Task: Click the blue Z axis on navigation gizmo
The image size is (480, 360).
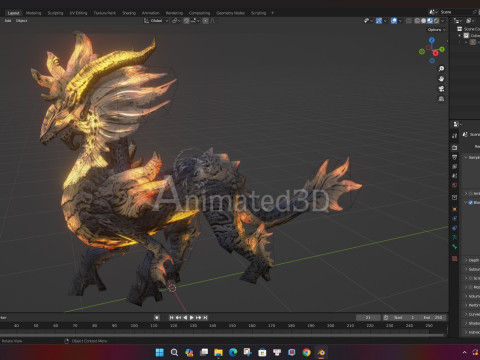Action: (x=432, y=40)
